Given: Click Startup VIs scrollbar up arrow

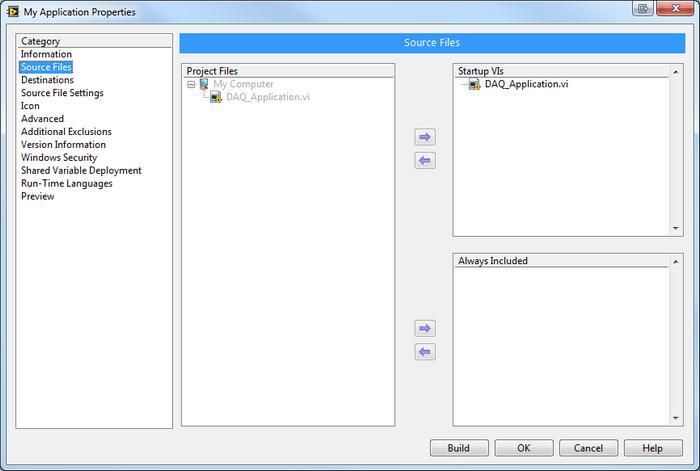Looking at the screenshot, I should click(x=676, y=72).
